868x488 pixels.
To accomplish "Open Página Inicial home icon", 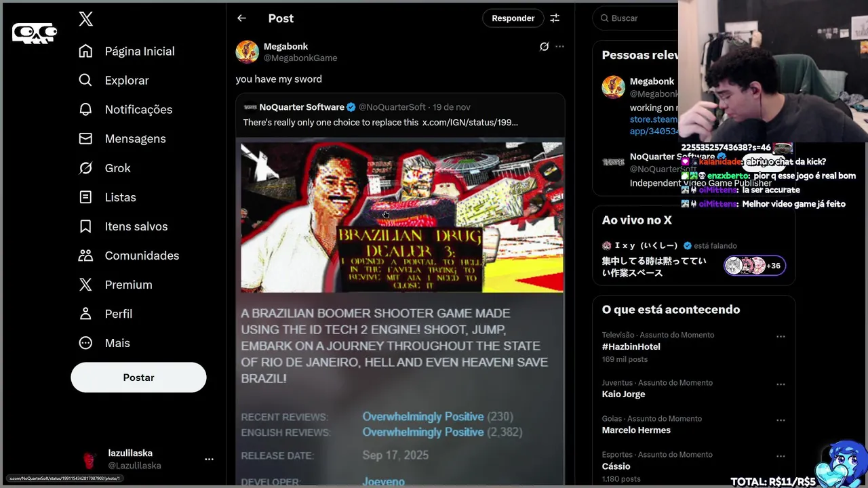I will pos(85,52).
